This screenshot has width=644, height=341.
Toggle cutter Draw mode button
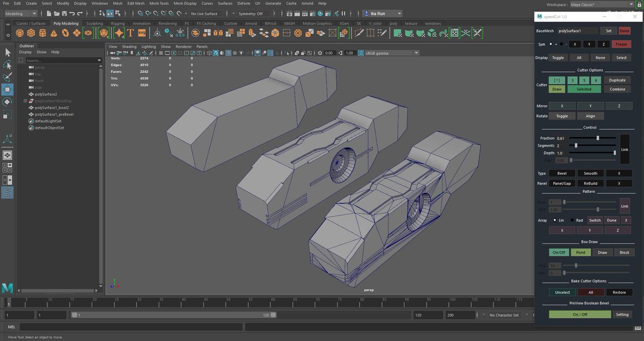(x=557, y=89)
